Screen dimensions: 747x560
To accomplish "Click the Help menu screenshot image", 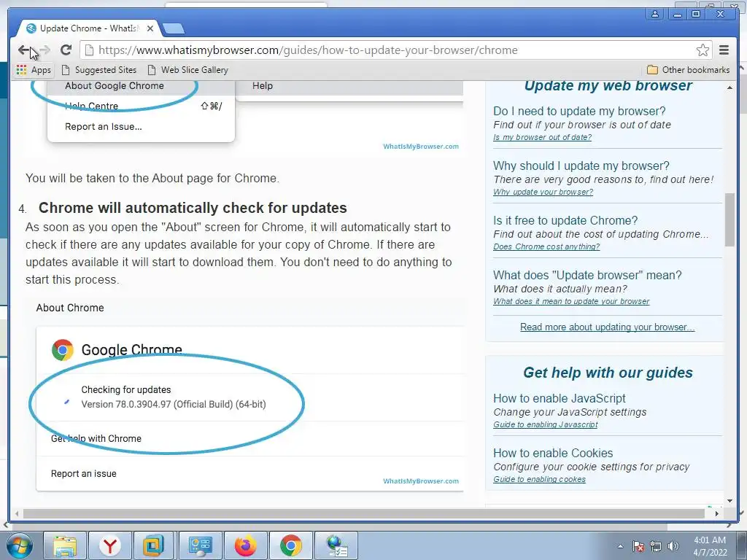I will [x=244, y=119].
